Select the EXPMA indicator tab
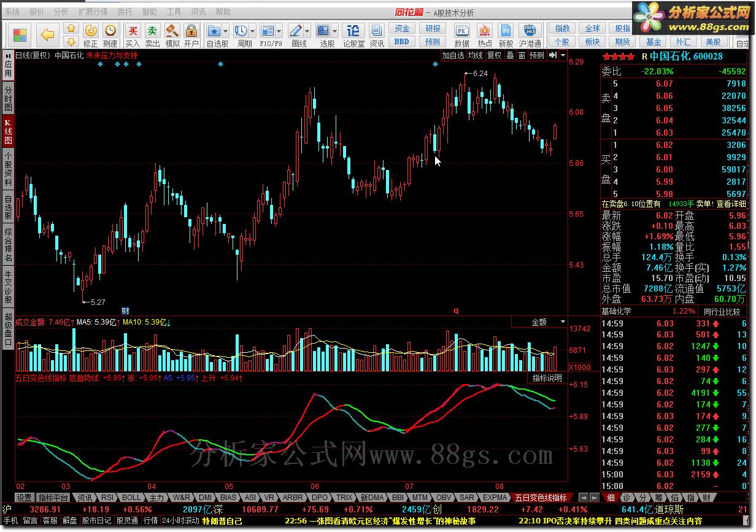Viewport: 756px width, 532px height. click(495, 498)
